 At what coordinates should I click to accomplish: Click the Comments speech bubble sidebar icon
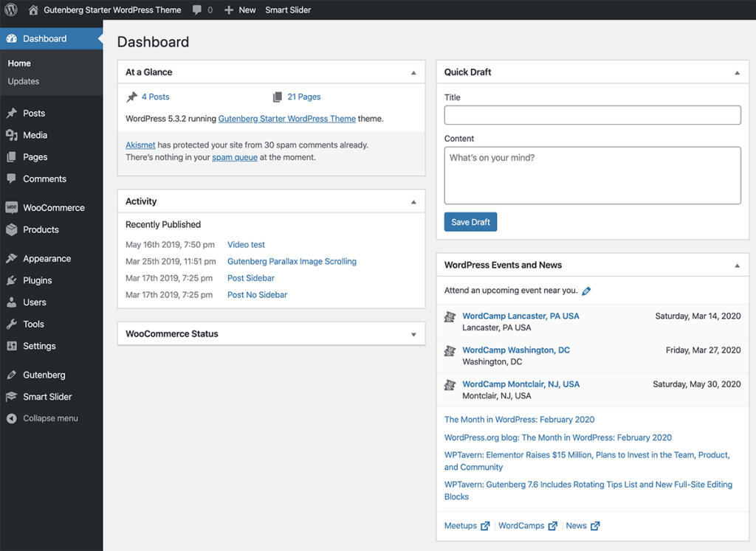12,179
